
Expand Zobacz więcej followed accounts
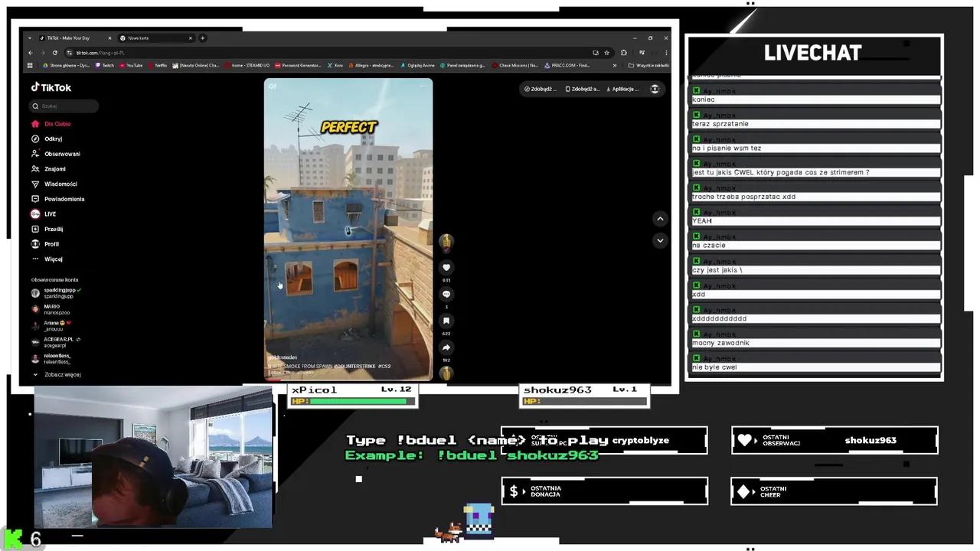tap(57, 375)
